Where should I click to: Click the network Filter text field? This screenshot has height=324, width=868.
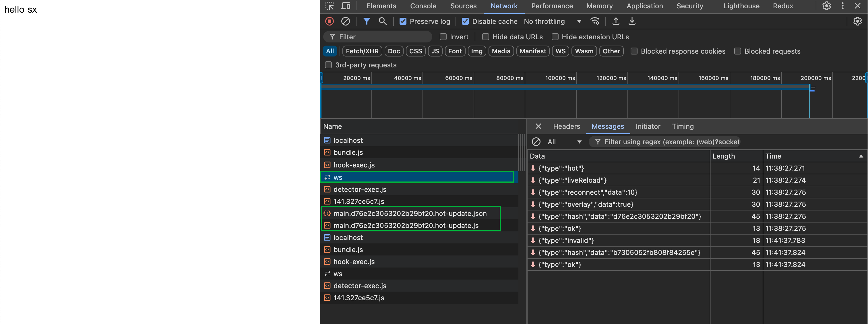click(378, 37)
